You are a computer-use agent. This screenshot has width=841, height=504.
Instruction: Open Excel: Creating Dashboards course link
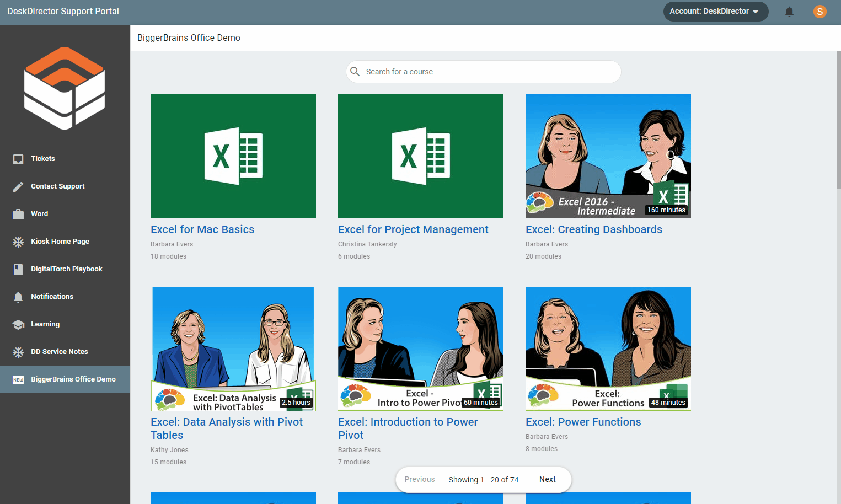(x=594, y=229)
